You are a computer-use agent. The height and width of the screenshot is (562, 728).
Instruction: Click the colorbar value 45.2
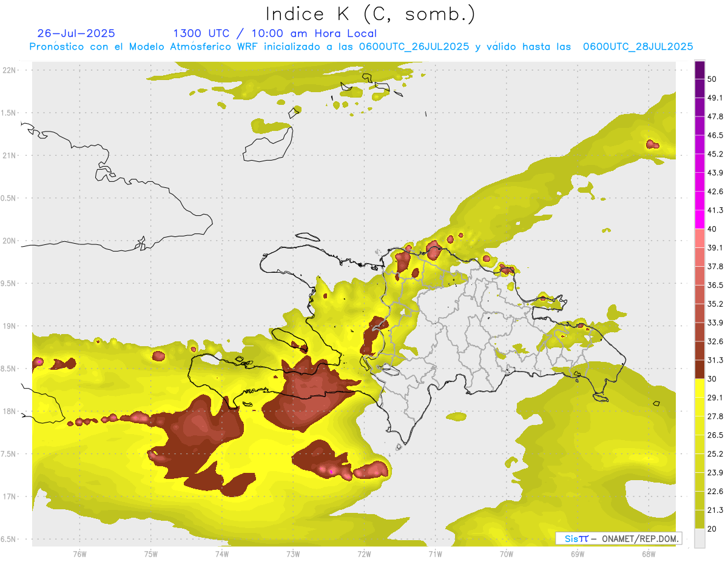point(715,154)
